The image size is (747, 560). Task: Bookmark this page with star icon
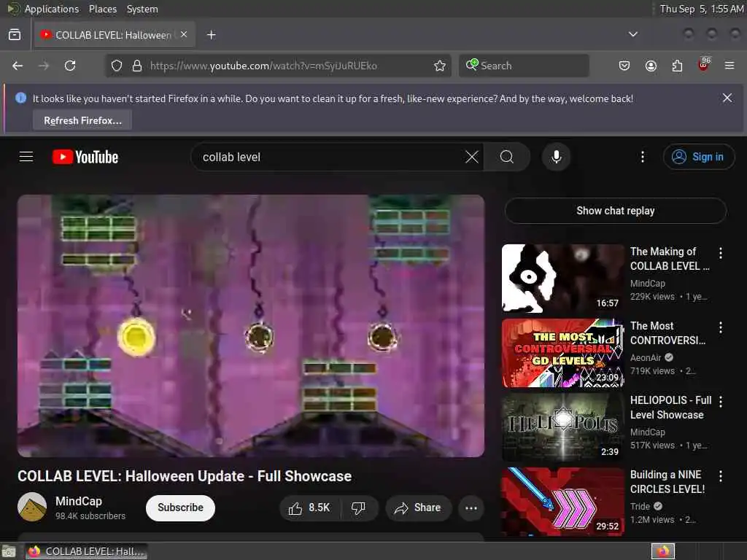coord(440,66)
